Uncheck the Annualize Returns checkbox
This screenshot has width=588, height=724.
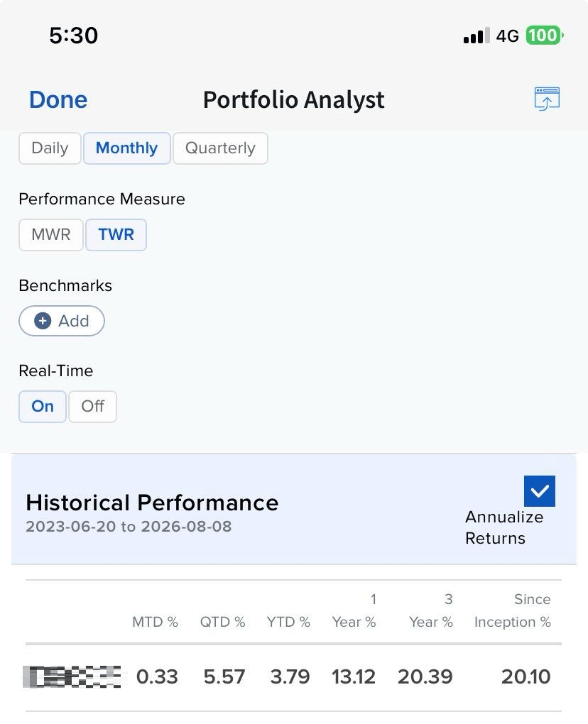click(x=540, y=490)
